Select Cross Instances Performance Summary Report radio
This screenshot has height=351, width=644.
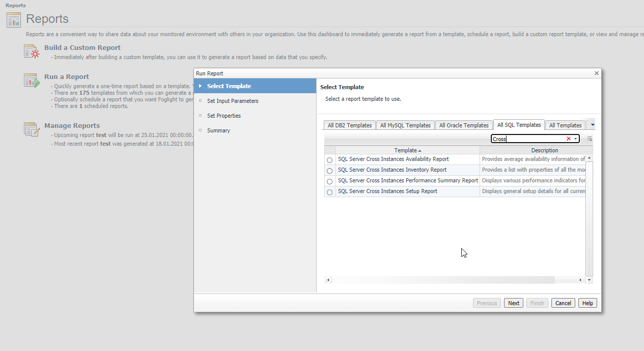329,181
